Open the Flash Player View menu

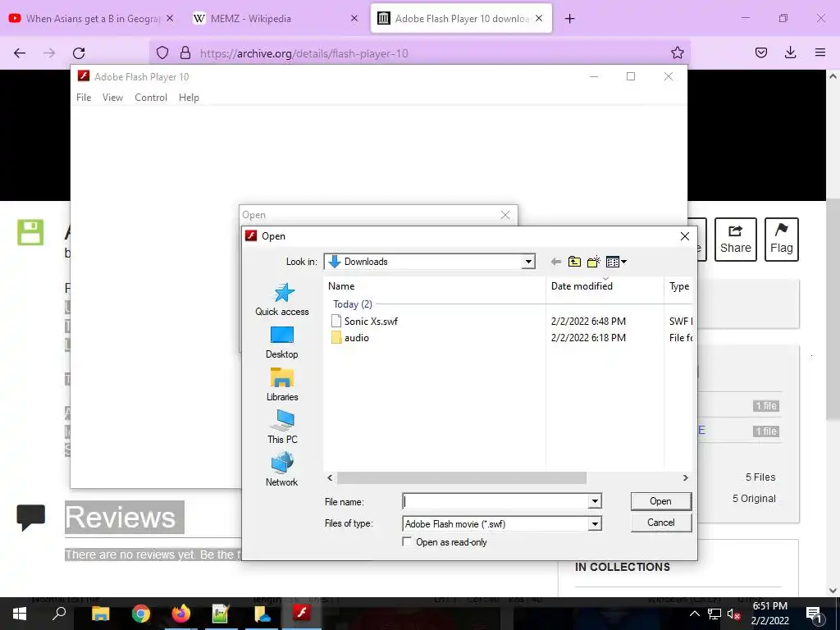(112, 98)
